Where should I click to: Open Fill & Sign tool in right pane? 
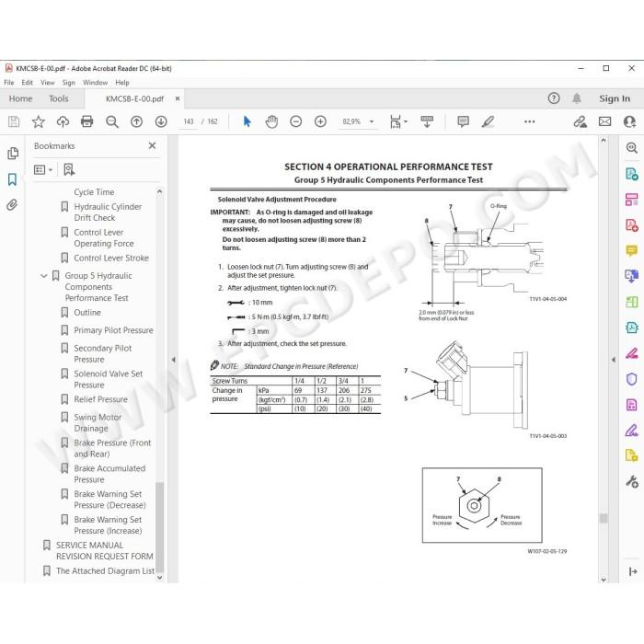(x=632, y=430)
